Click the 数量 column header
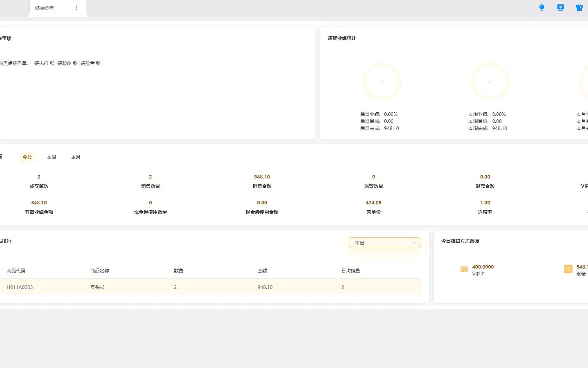Image resolution: width=588 pixels, height=368 pixels. pyautogui.click(x=179, y=271)
